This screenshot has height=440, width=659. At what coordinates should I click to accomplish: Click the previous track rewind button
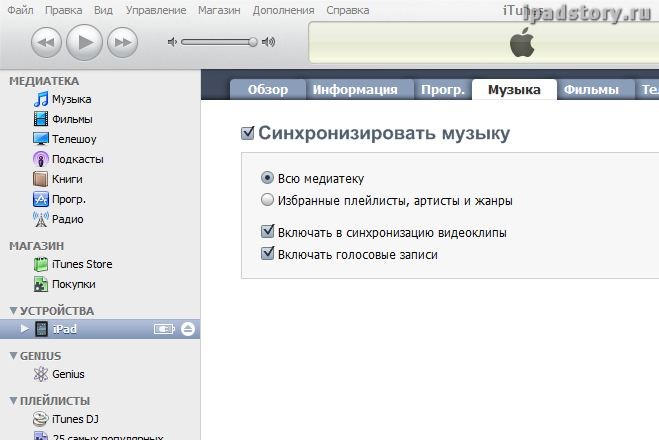[x=46, y=42]
